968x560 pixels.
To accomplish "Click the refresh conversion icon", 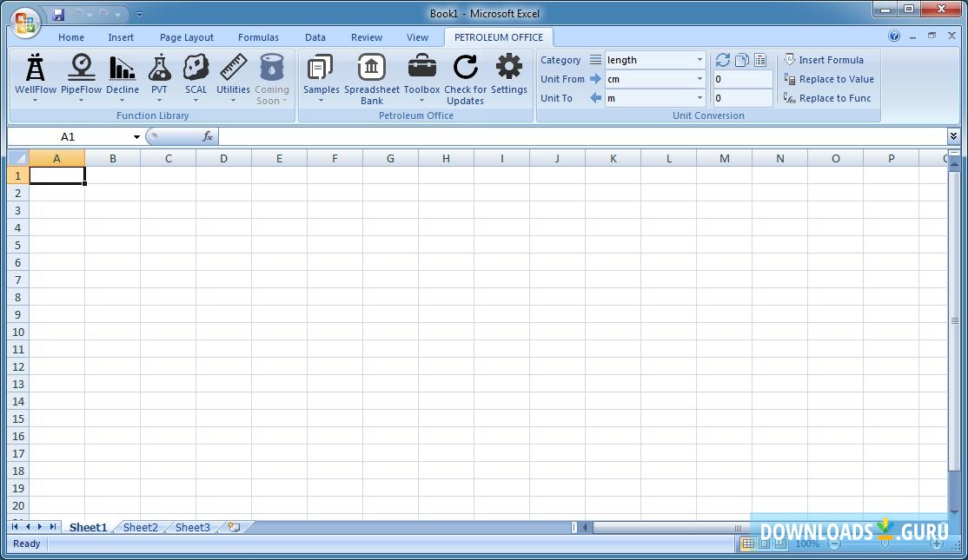I will [723, 60].
